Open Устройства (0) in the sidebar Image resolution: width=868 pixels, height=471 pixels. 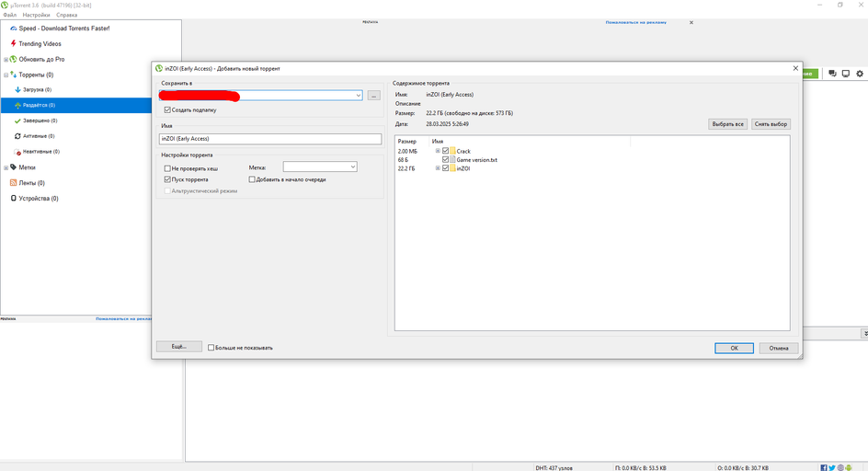tap(38, 199)
